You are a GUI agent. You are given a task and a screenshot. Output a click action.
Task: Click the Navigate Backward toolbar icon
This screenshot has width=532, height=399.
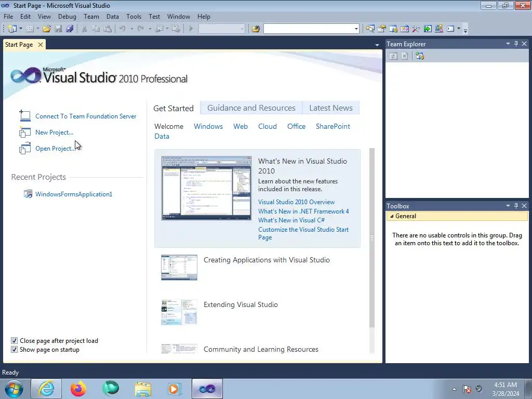point(159,29)
